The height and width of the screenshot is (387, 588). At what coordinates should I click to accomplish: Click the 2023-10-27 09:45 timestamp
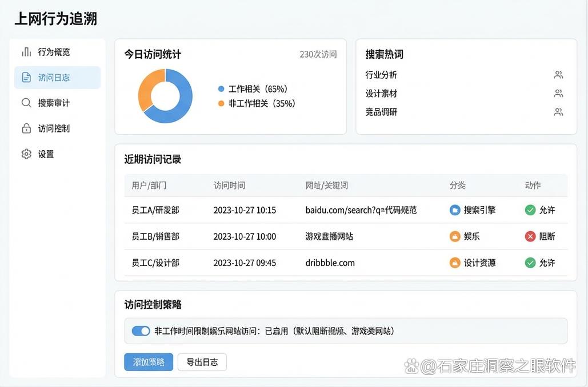(245, 263)
